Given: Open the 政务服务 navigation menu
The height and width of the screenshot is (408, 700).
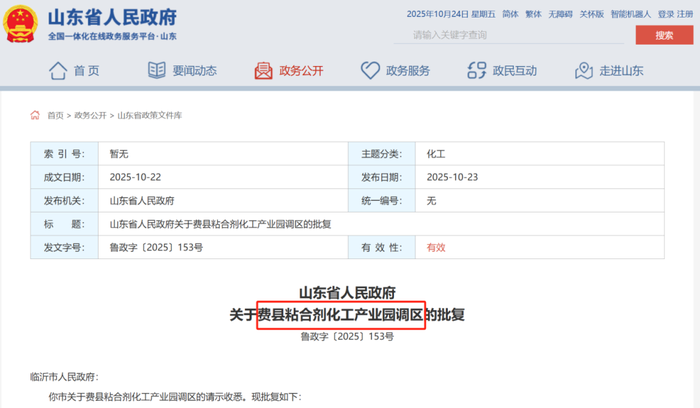Looking at the screenshot, I should coord(408,71).
